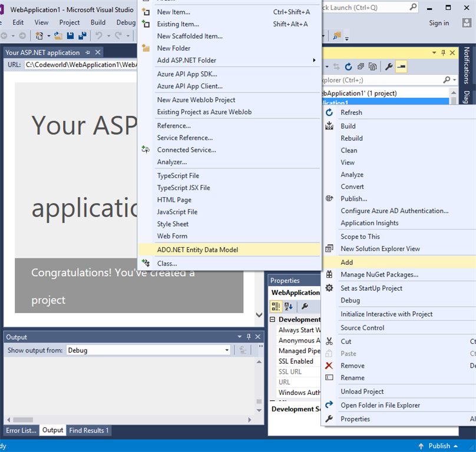Viewport: 476px width, 452px height.
Task: Click the Save icon in the toolbar
Action: [71, 36]
